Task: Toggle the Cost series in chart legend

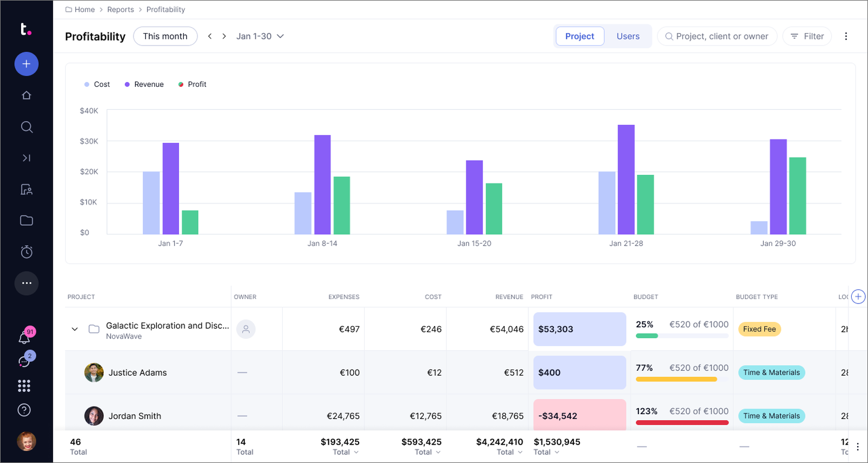Action: (x=97, y=84)
